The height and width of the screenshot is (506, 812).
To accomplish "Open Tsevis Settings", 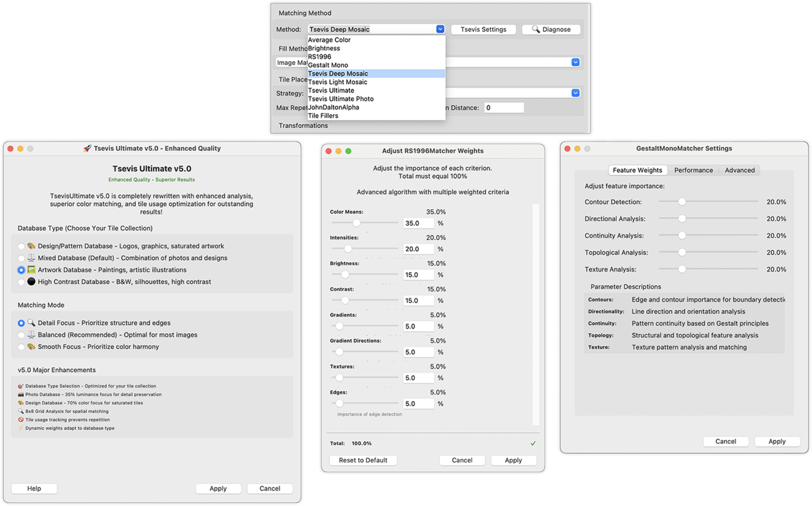I will tap(483, 29).
